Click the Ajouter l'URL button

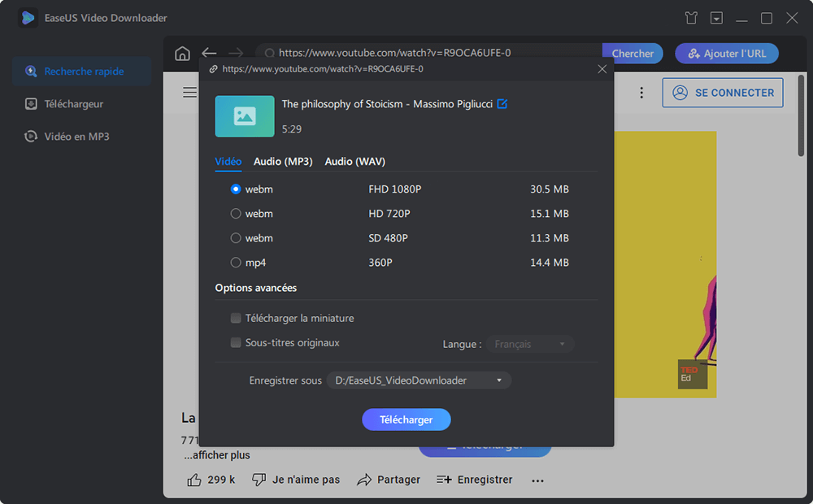[726, 54]
